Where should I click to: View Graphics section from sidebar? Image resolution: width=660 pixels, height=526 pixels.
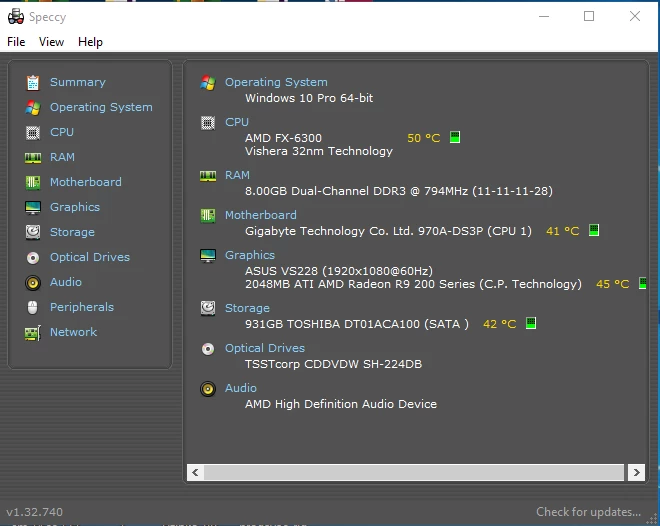pos(75,207)
